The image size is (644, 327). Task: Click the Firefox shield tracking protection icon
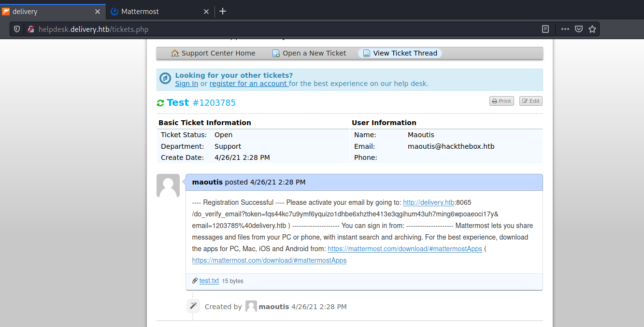pos(17,29)
